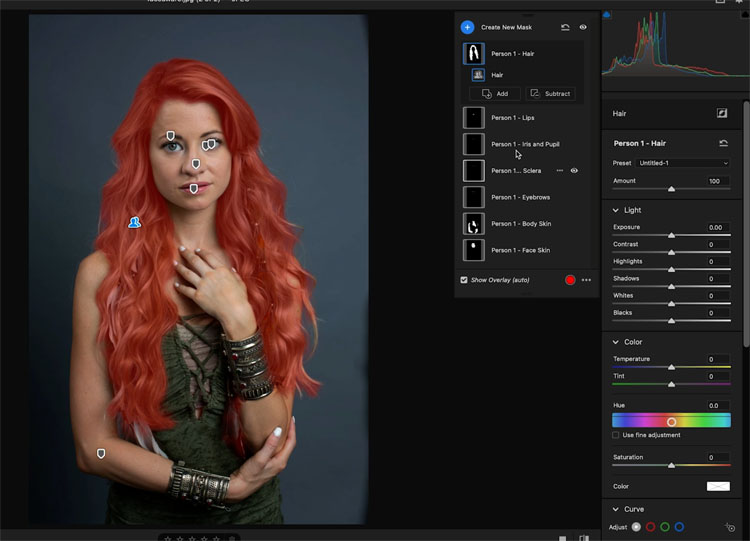Image resolution: width=750 pixels, height=541 pixels.
Task: Toggle Sclera mask visibility eye
Action: point(574,171)
